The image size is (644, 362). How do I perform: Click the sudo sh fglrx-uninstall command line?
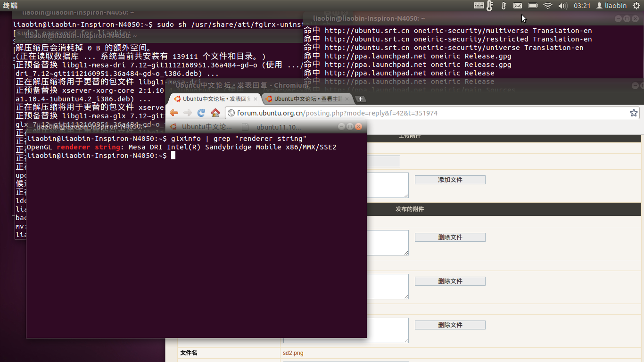pyautogui.click(x=157, y=24)
